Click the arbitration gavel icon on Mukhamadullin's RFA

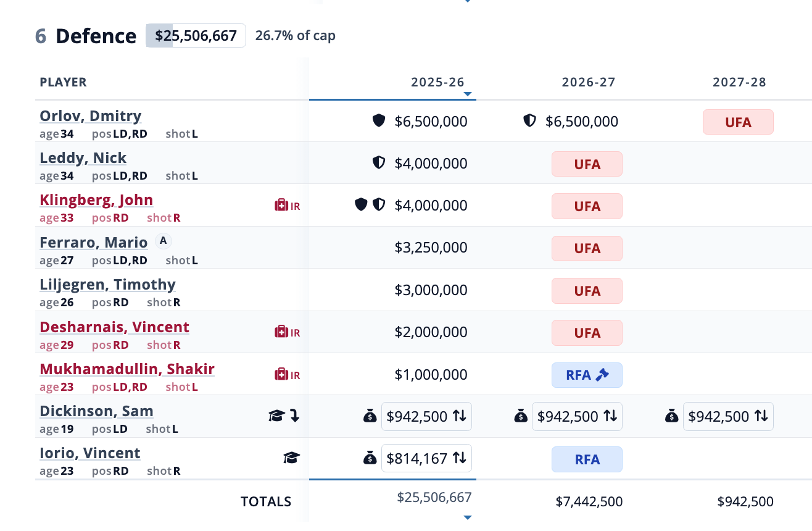click(603, 375)
